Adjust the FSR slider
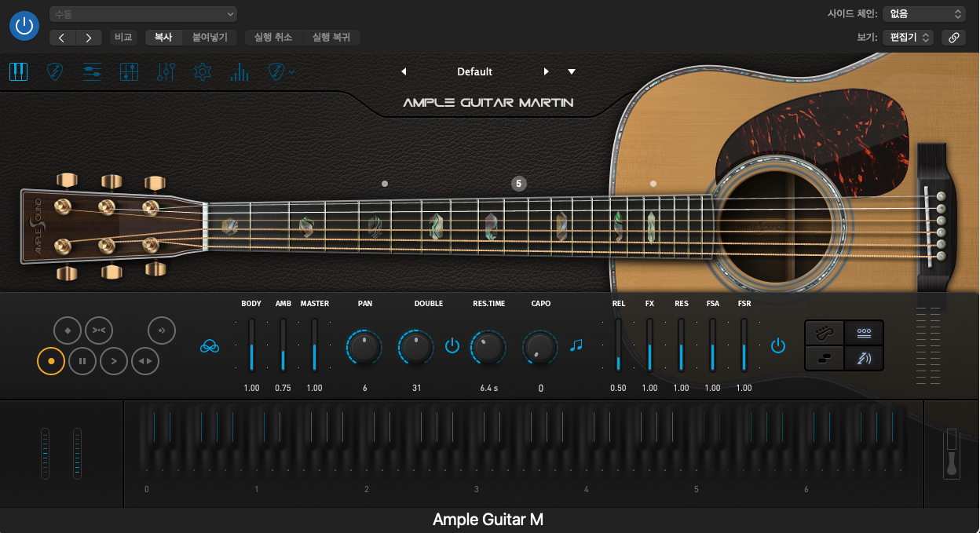 tap(744, 345)
